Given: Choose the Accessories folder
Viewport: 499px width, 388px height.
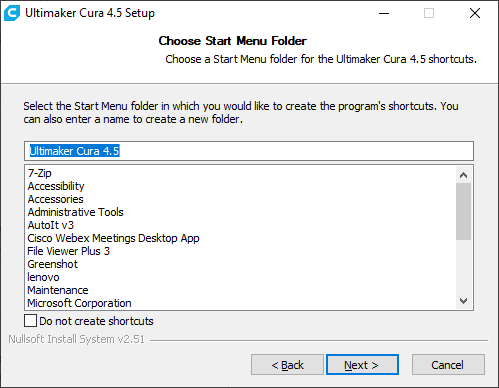Looking at the screenshot, I should [x=56, y=199].
